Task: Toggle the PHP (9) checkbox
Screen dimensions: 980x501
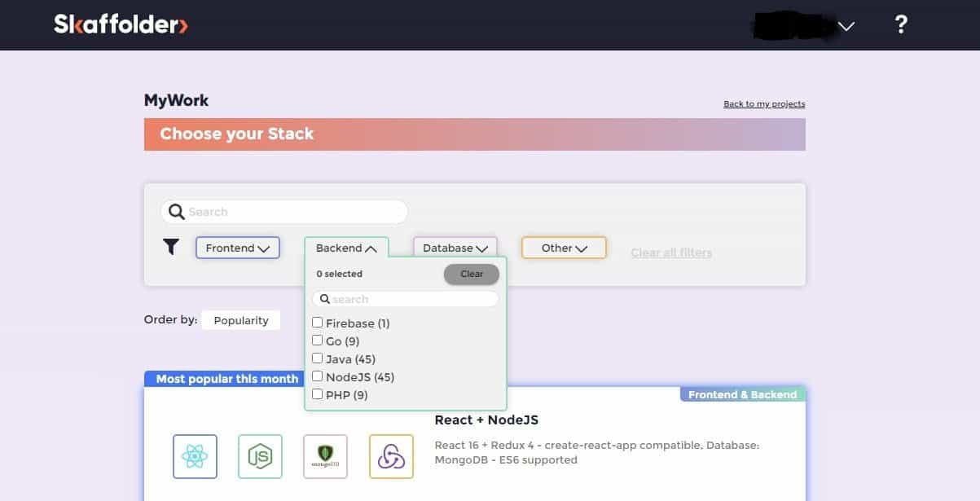Action: coord(318,394)
